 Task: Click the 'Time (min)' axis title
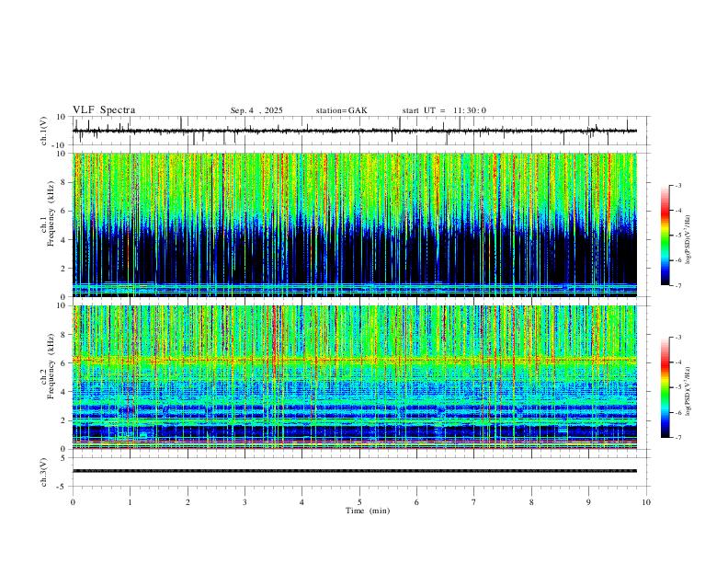368,511
